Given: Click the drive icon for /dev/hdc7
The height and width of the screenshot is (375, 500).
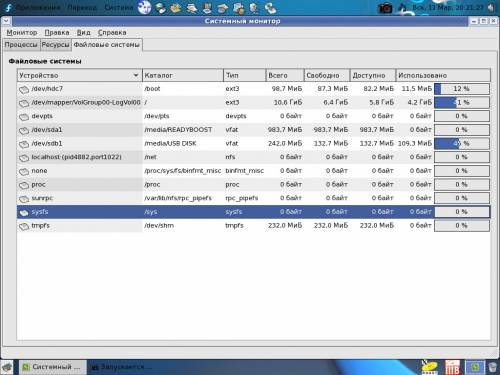Looking at the screenshot, I should [x=24, y=89].
